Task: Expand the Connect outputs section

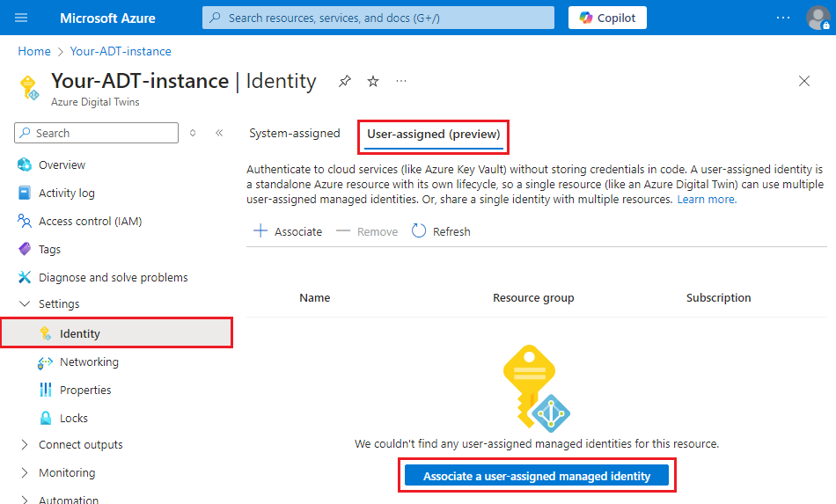Action: point(25,444)
